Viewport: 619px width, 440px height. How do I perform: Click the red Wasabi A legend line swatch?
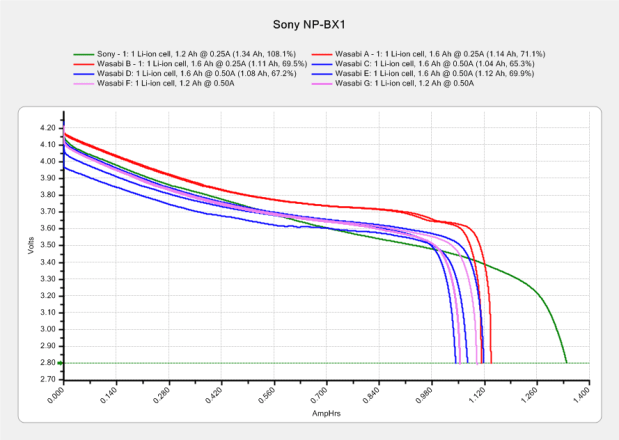(x=322, y=54)
